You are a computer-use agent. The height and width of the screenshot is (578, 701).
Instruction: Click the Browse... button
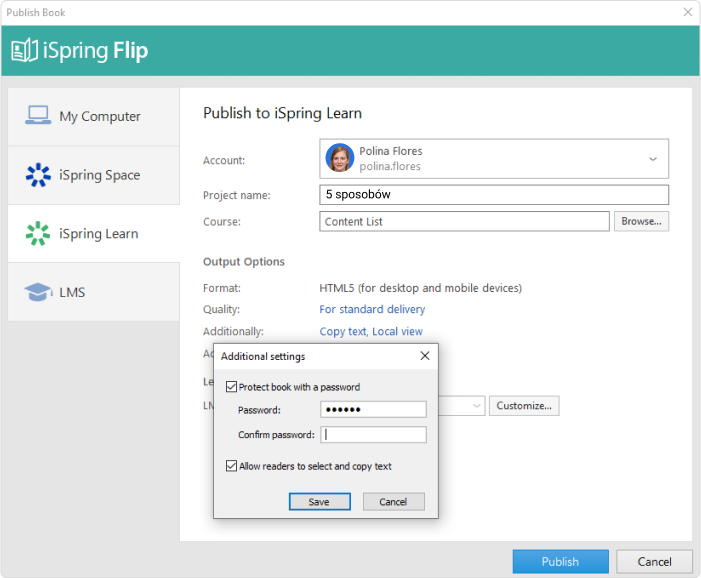click(x=641, y=221)
